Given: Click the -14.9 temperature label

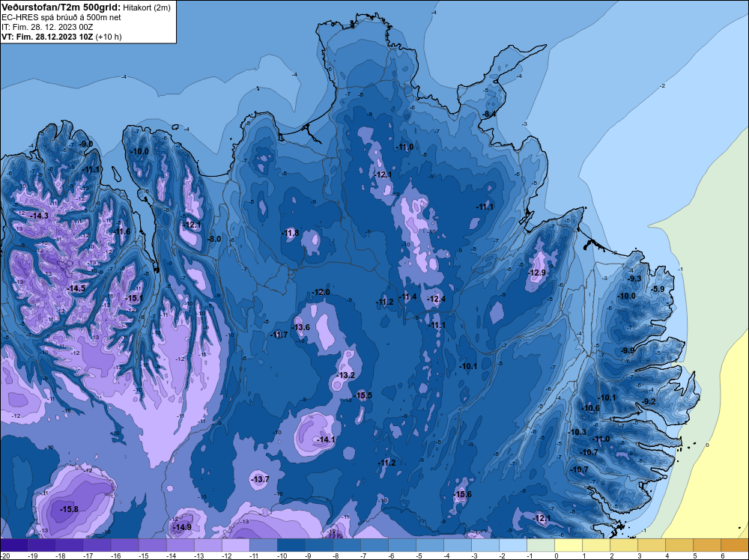Looking at the screenshot, I should coord(182,527).
